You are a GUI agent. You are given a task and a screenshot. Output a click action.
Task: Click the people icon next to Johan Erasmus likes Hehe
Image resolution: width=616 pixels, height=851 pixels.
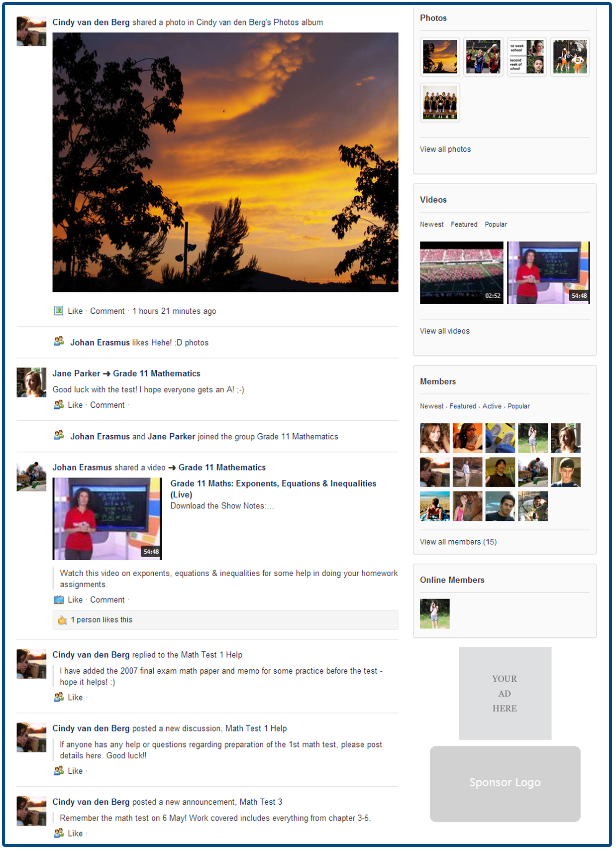[x=59, y=341]
